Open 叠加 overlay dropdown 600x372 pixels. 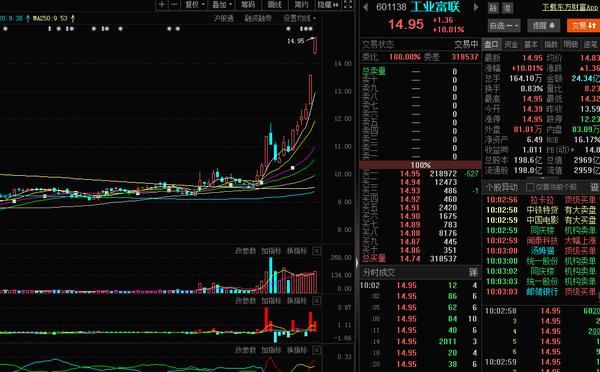(x=222, y=5)
